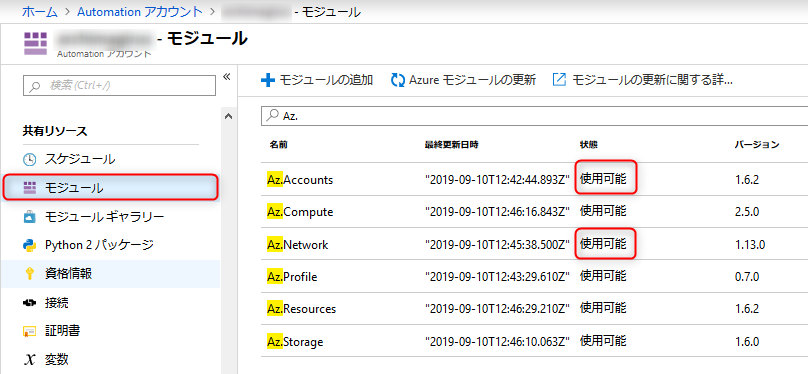Click the schedule clock icon in sidebar
The height and width of the screenshot is (374, 808).
click(x=31, y=159)
